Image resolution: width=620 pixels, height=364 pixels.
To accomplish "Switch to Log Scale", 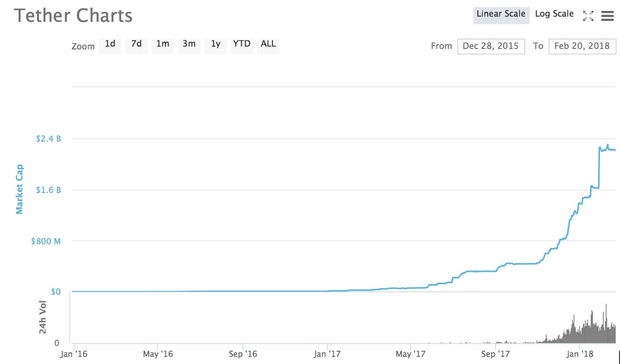I will click(x=554, y=14).
